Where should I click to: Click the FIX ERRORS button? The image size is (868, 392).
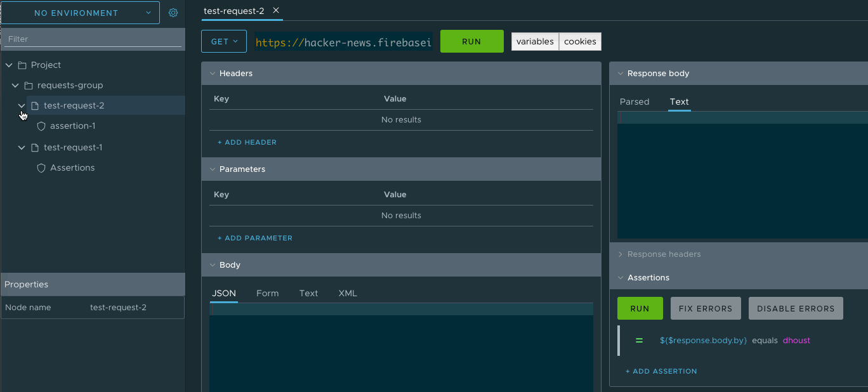pyautogui.click(x=706, y=308)
